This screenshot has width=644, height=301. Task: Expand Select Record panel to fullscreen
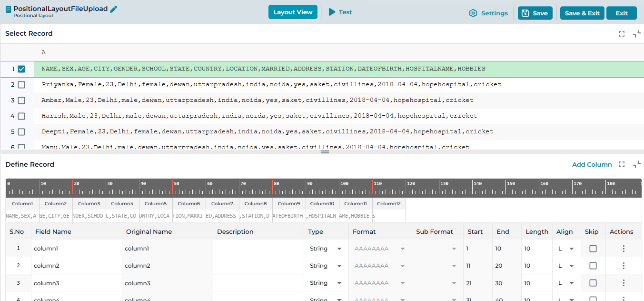coord(622,34)
